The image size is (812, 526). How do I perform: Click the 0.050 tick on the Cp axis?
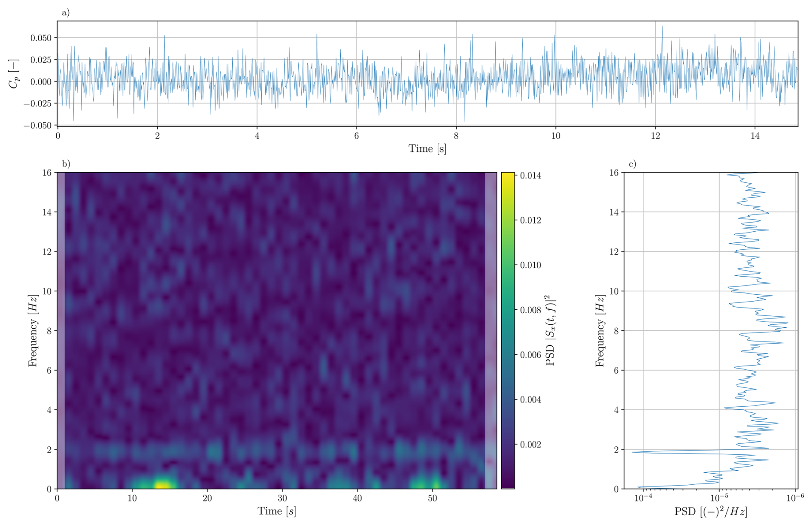[x=40, y=38]
